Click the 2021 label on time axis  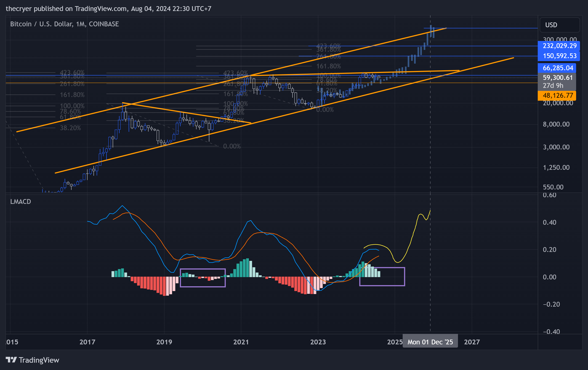pos(241,342)
